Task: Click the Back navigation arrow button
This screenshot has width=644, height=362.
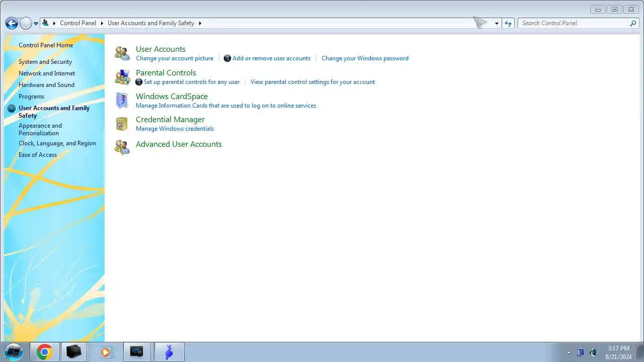Action: point(12,23)
